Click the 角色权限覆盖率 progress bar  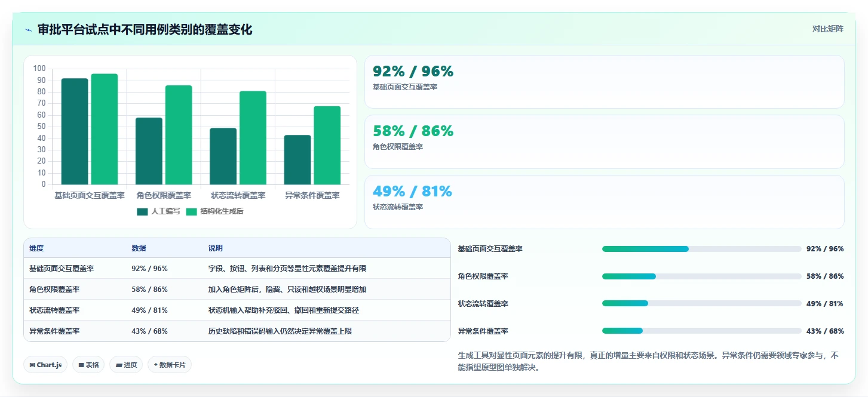point(701,276)
